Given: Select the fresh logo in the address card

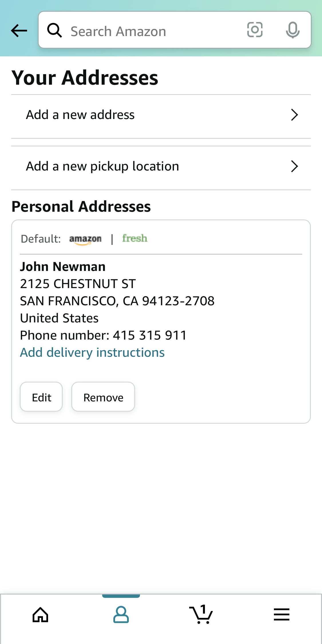Looking at the screenshot, I should point(135,238).
